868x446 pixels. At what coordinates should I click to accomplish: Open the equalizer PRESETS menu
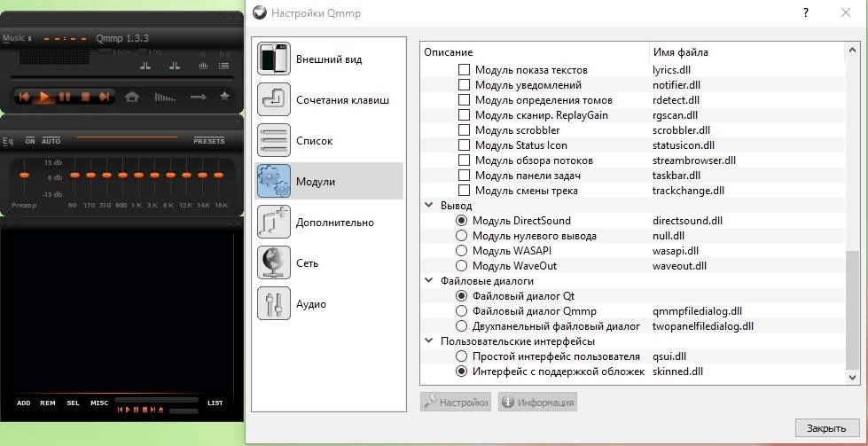pyautogui.click(x=208, y=141)
